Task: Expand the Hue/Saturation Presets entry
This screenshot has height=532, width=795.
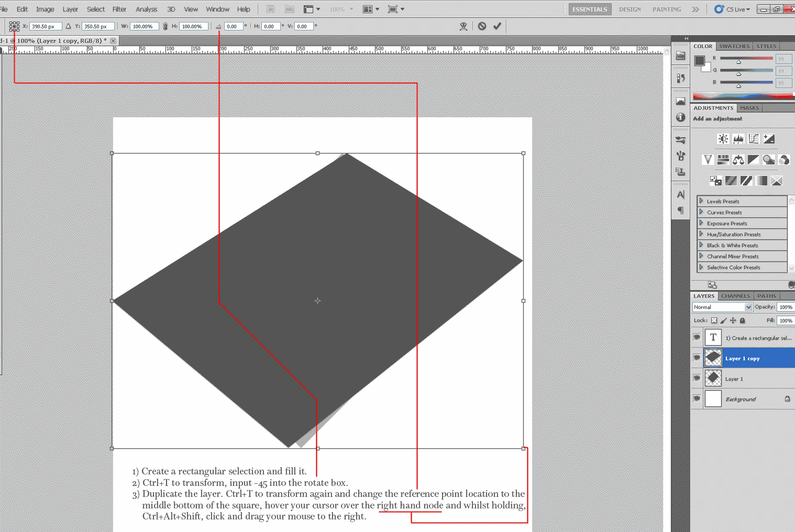Action: tap(701, 234)
